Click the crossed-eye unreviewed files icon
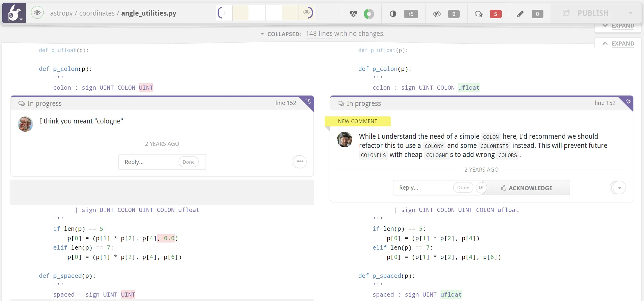The height and width of the screenshot is (301, 644). (437, 14)
